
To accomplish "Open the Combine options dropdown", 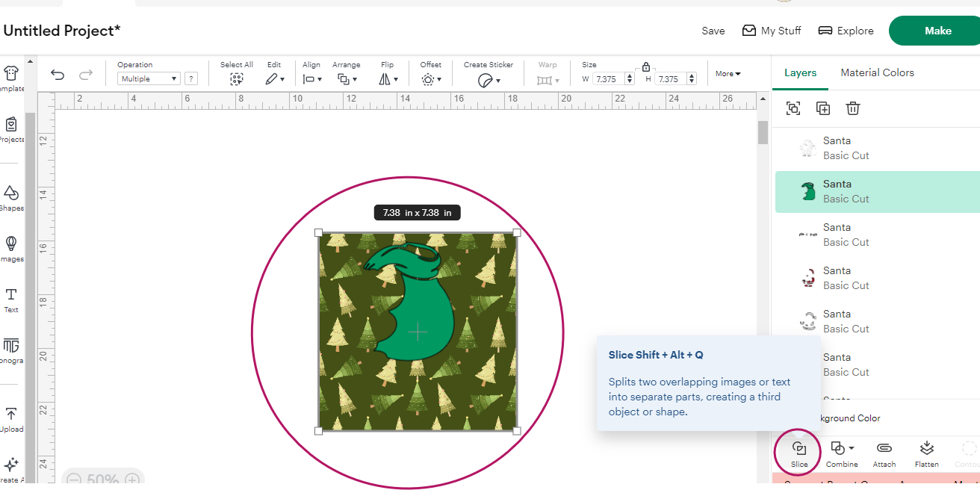I will pos(842,449).
